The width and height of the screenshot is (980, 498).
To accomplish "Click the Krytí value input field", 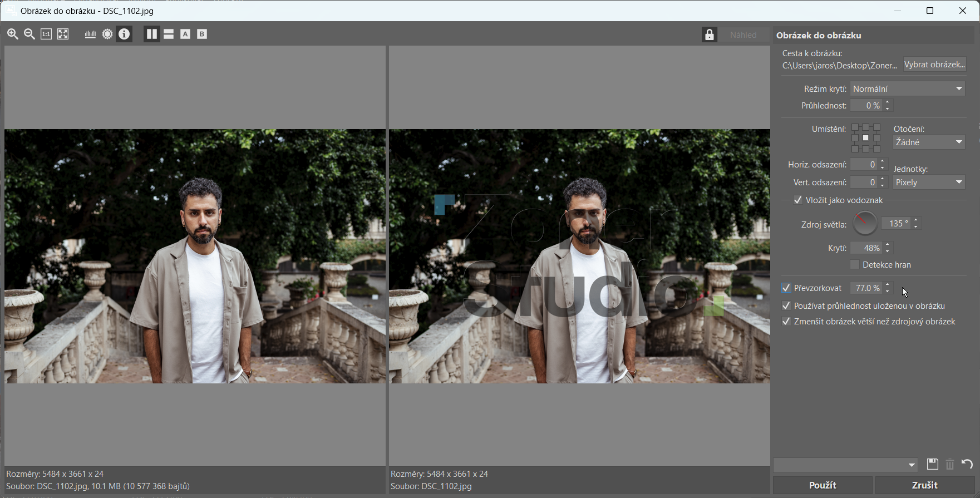I will (866, 248).
